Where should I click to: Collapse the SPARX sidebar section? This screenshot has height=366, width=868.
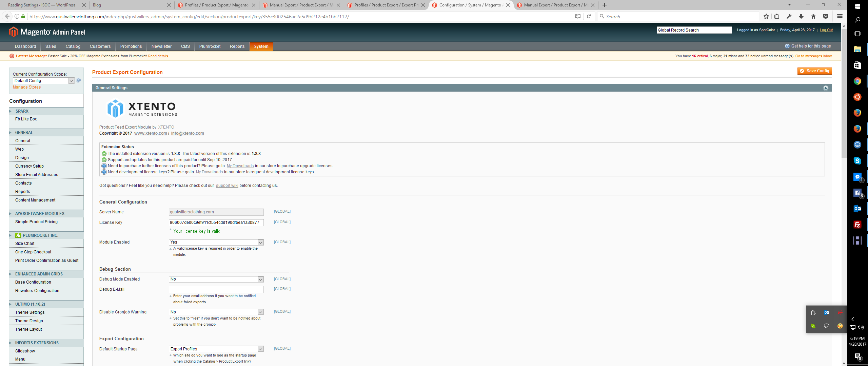(46, 111)
